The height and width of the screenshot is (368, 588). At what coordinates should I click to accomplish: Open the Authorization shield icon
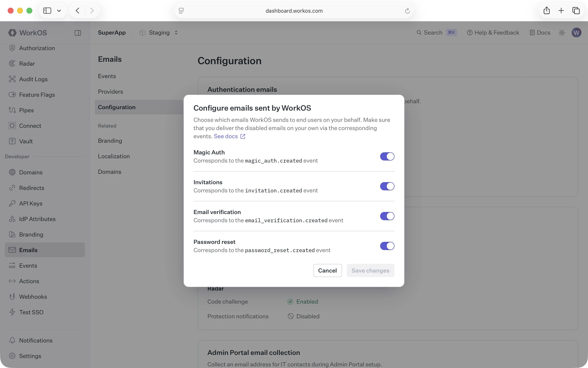[12, 48]
